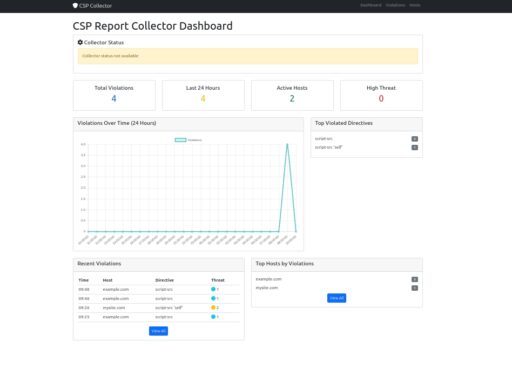This screenshot has width=512, height=381.
Task: Click the peak point on the violations chart
Action: (287, 144)
